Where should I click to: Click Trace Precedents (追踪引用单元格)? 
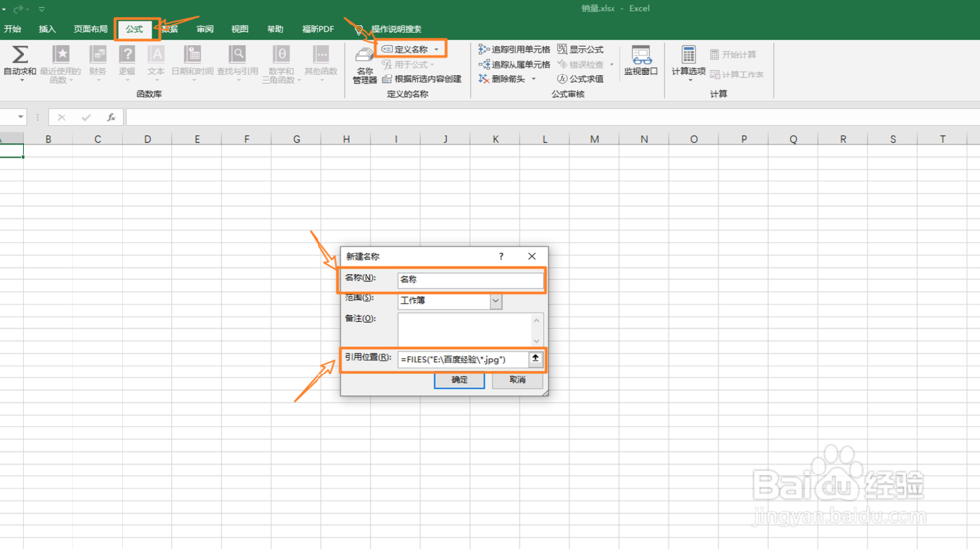coord(514,49)
